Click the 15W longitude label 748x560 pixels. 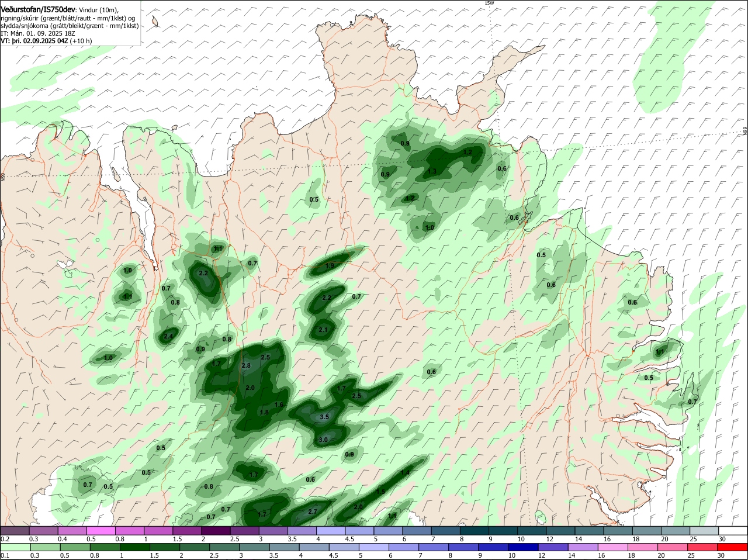(x=490, y=3)
